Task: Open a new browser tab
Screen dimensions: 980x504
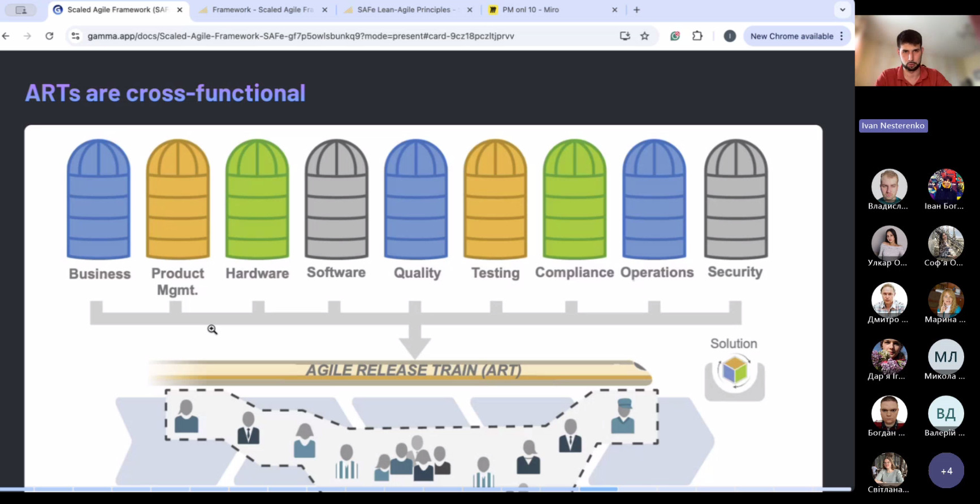Action: coord(637,10)
